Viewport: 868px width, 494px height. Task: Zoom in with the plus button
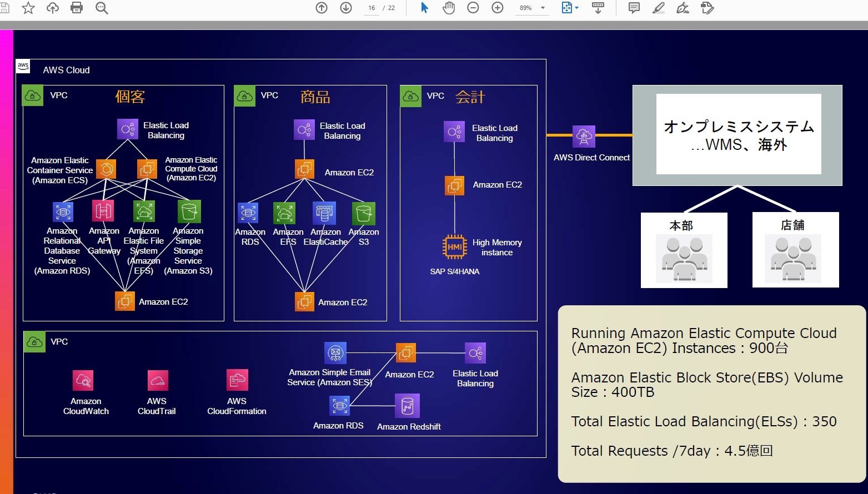pos(498,8)
